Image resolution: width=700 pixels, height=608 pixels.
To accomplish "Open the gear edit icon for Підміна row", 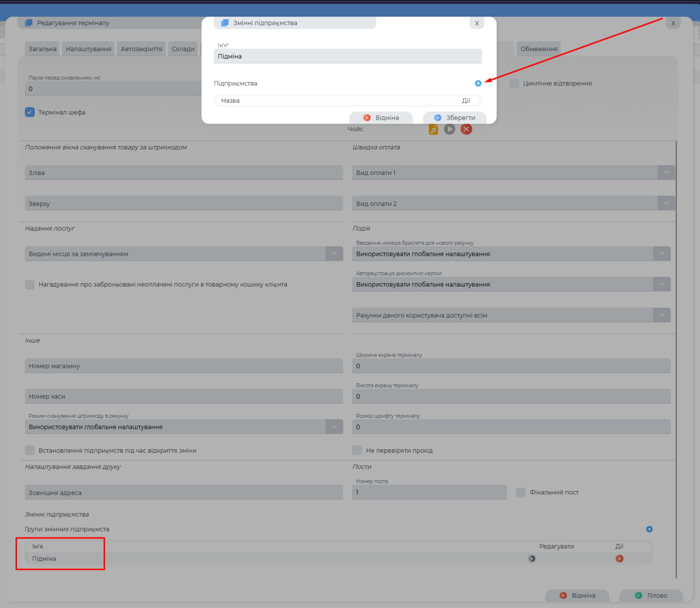I will (x=532, y=559).
